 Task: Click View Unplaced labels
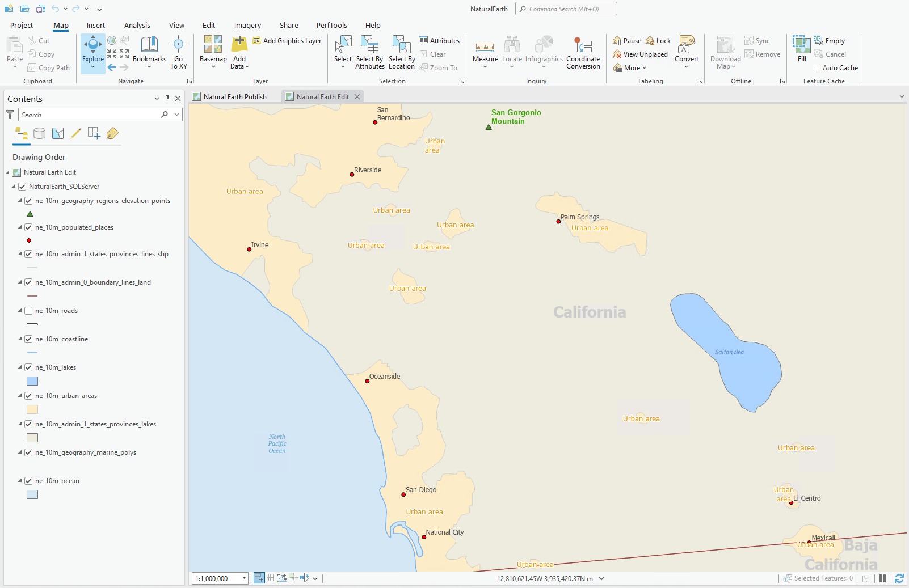[640, 54]
